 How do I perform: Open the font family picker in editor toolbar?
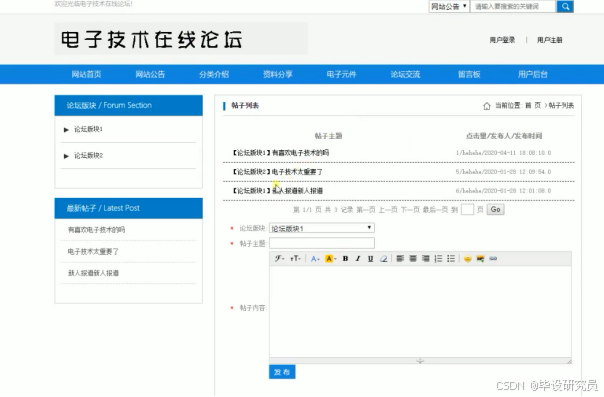coord(279,259)
